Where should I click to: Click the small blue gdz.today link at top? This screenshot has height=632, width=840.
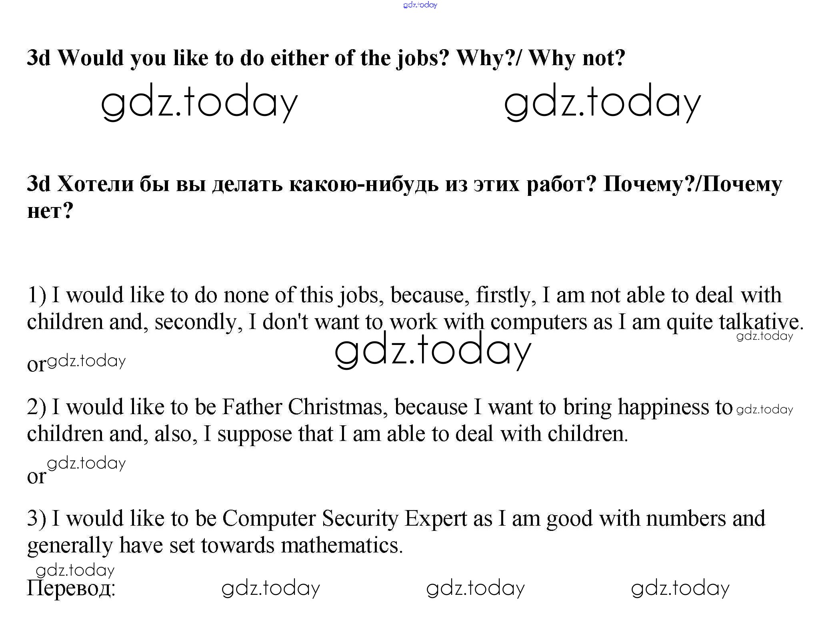click(x=420, y=5)
